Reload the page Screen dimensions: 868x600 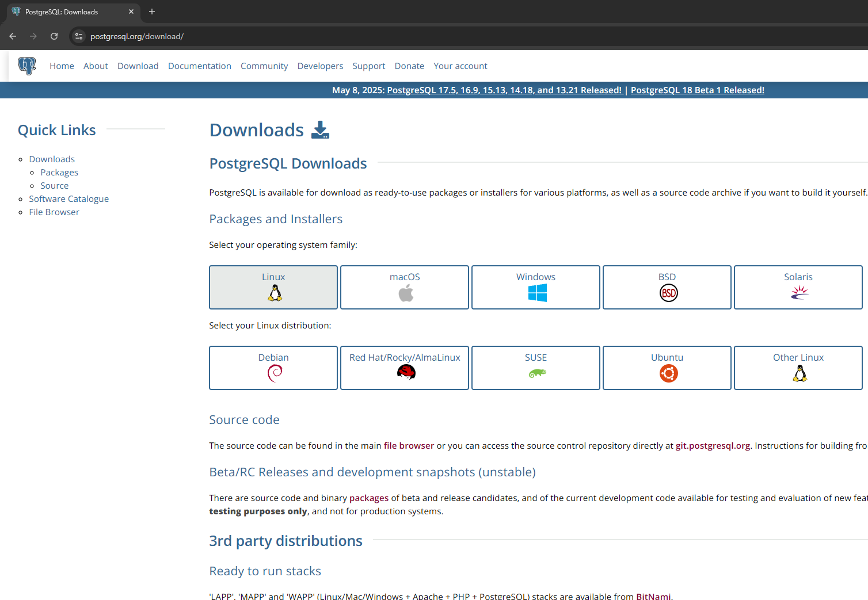click(x=54, y=36)
